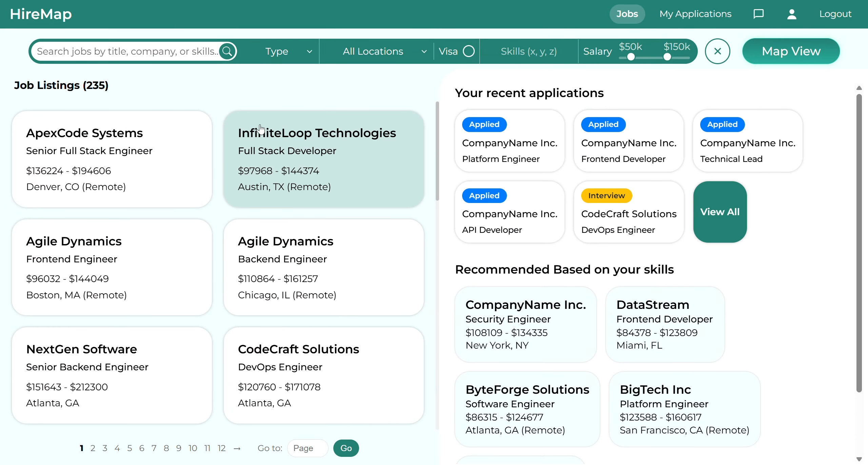Viewport: 868px width, 465px height.
Task: Open applied Technical Lead application card
Action: tap(748, 141)
